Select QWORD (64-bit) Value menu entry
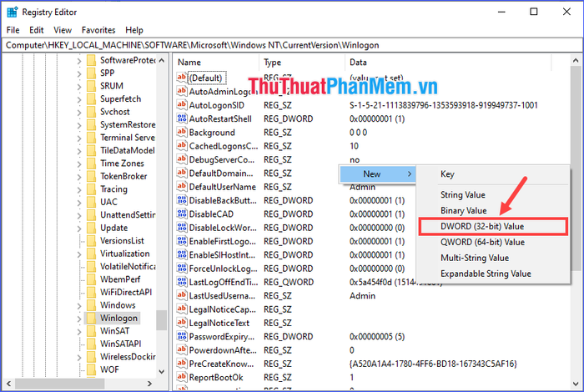 click(x=482, y=242)
